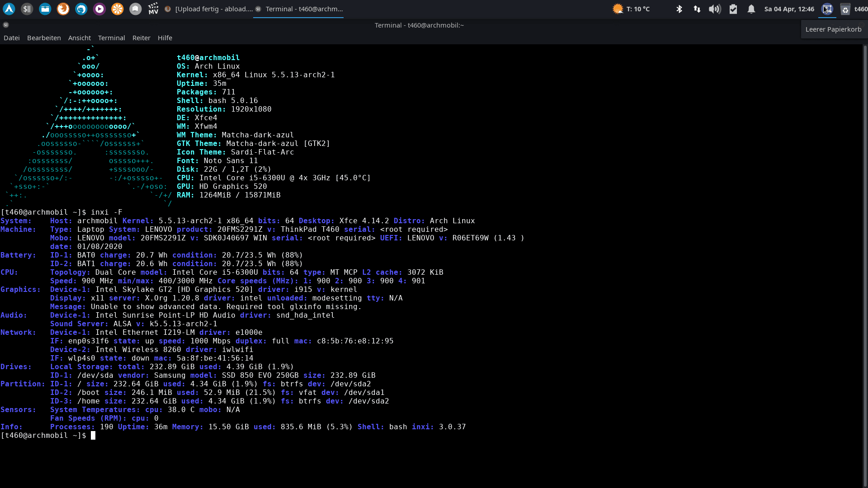Click the 'Shell: bash 5.0.16' line
868x488 pixels.
coord(217,100)
